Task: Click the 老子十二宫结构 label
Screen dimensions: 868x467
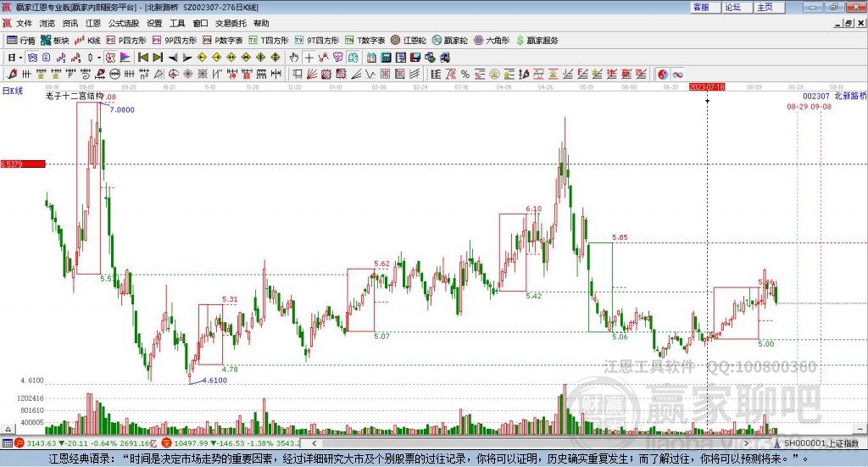Action: pyautogui.click(x=75, y=96)
